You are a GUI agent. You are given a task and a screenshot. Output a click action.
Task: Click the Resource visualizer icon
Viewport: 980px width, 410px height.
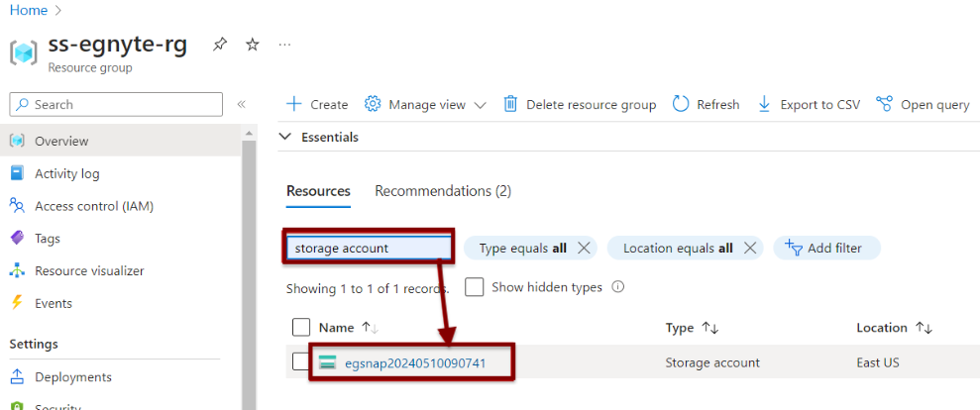[17, 270]
